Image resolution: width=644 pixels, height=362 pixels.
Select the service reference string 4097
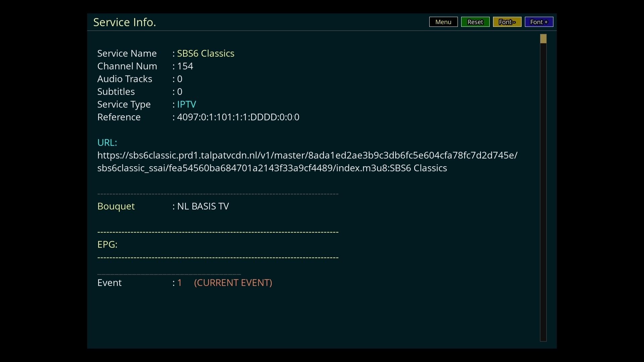(x=238, y=117)
